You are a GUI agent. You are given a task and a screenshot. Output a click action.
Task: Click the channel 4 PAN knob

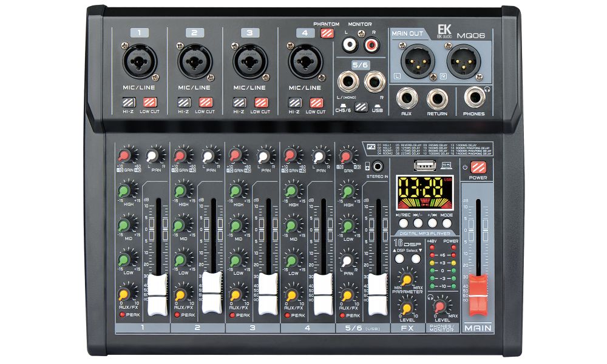click(319, 157)
